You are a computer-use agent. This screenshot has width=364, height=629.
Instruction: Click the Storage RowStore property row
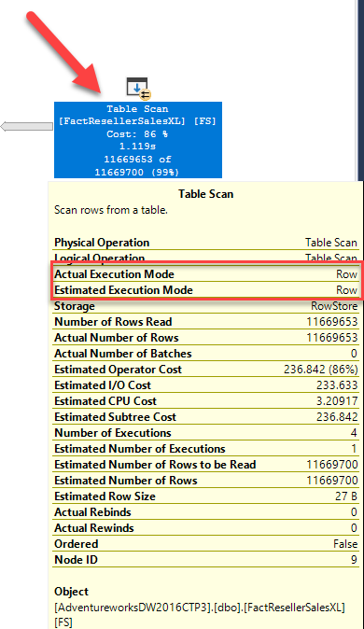pos(205,306)
